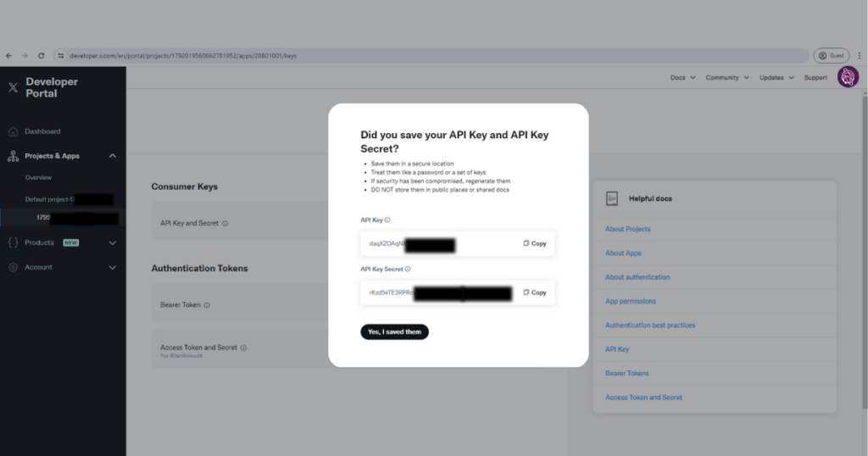Collapse the Projects & Apps section

click(113, 156)
